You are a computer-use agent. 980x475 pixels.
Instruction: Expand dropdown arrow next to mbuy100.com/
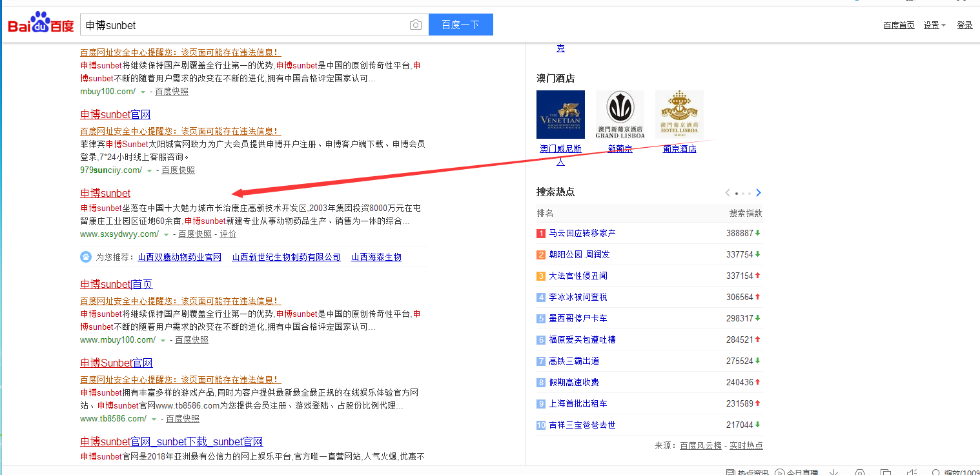tap(143, 92)
